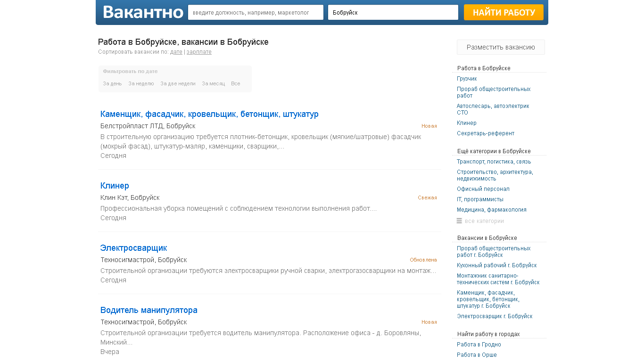The image size is (644, 362).
Task: Click the Разместить вакансию button
Action: pyautogui.click(x=501, y=47)
